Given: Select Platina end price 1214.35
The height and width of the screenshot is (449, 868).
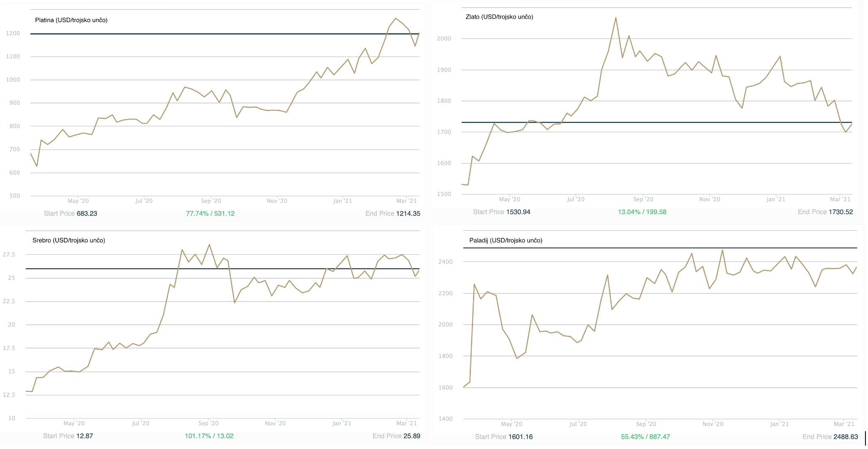Looking at the screenshot, I should (x=408, y=214).
